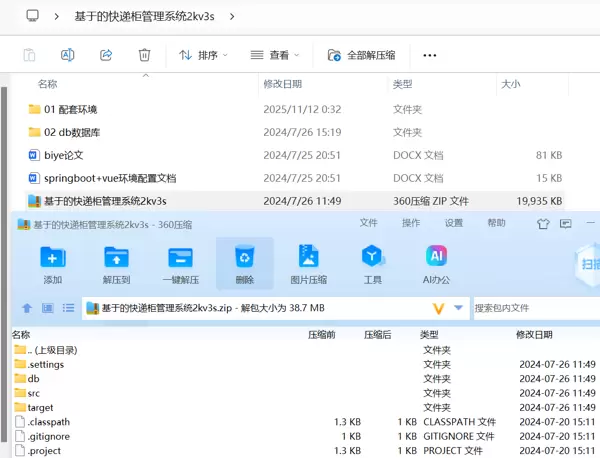Select the src folder in the archive
Screen dimensions: 600x458
[x=34, y=393]
